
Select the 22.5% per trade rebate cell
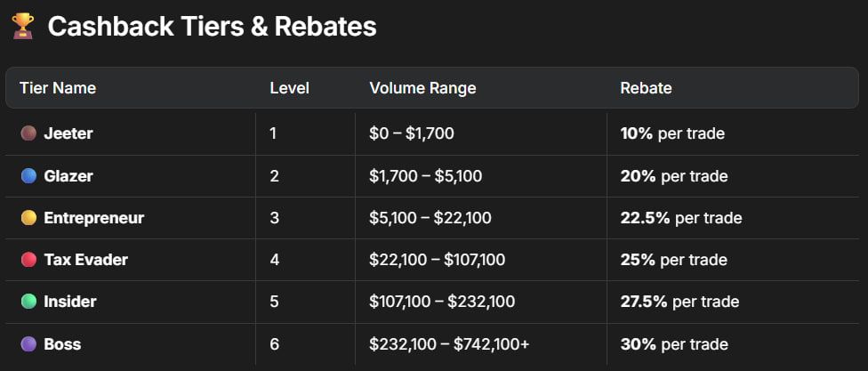[x=680, y=218]
